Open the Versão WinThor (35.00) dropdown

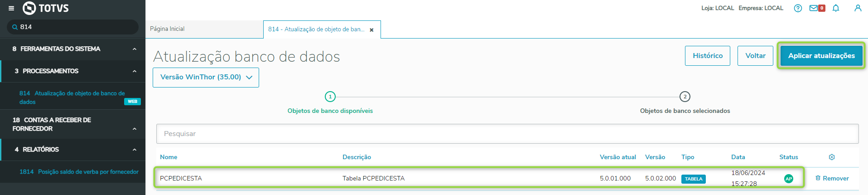206,77
